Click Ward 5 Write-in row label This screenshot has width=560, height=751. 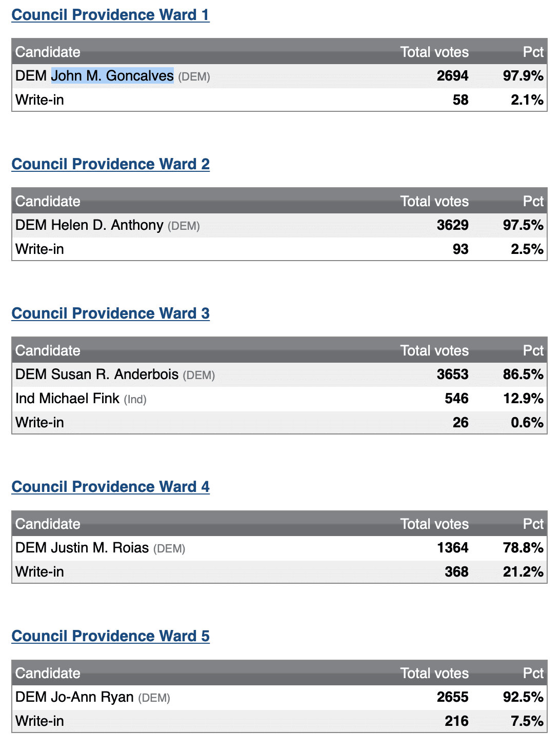pyautogui.click(x=39, y=721)
